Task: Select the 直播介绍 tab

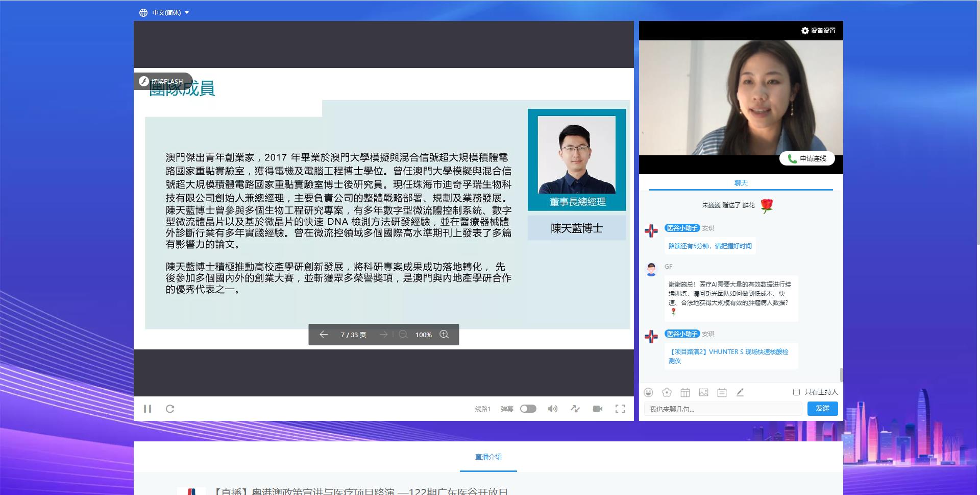Action: pos(488,457)
